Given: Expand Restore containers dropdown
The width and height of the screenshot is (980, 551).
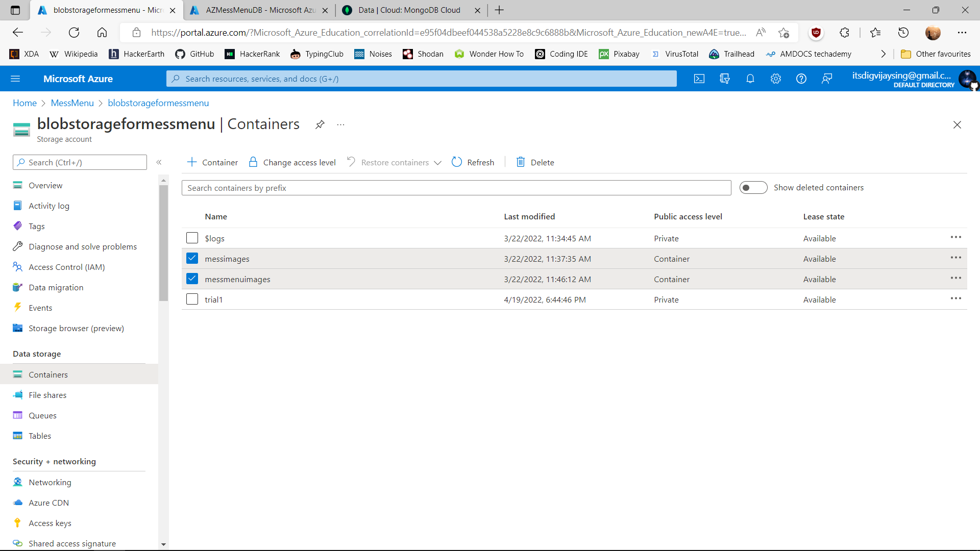Looking at the screenshot, I should [437, 162].
